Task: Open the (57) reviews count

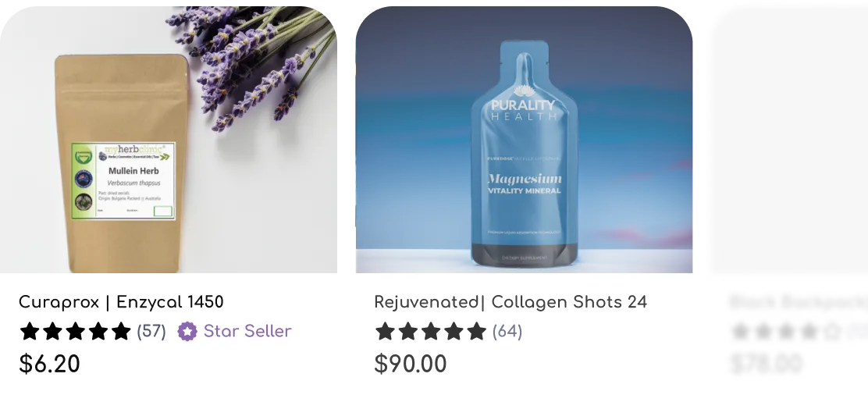Action: [x=151, y=331]
